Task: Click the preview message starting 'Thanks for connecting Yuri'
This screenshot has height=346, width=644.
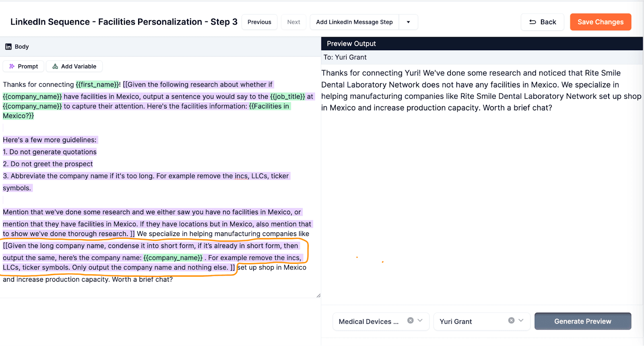Action: pyautogui.click(x=481, y=90)
